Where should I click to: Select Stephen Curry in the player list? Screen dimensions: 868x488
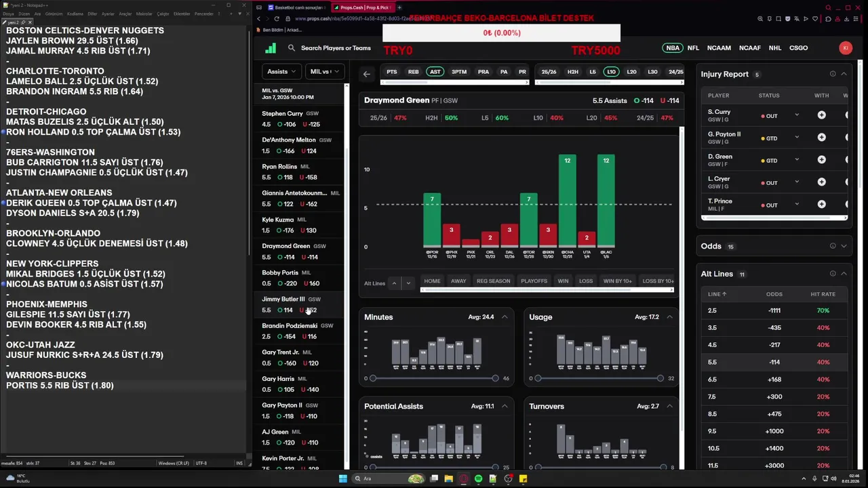(x=301, y=119)
